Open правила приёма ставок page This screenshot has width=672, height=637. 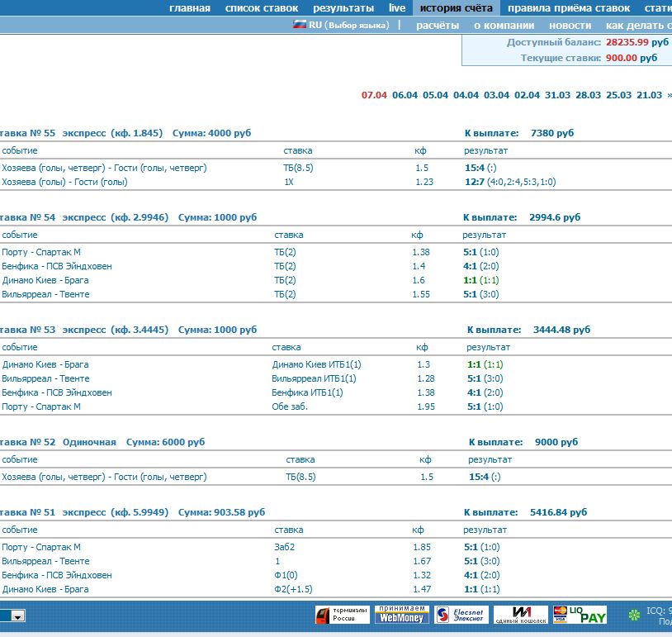569,8
